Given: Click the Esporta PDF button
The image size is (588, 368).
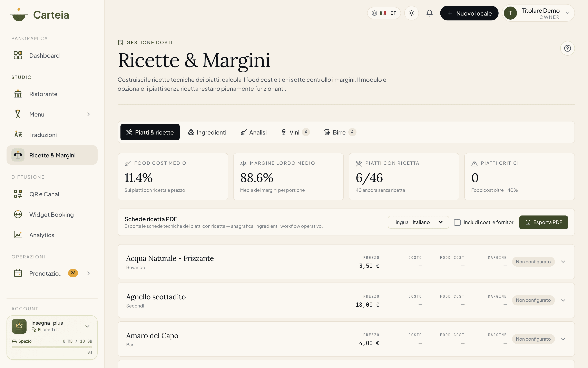Looking at the screenshot, I should click(543, 222).
